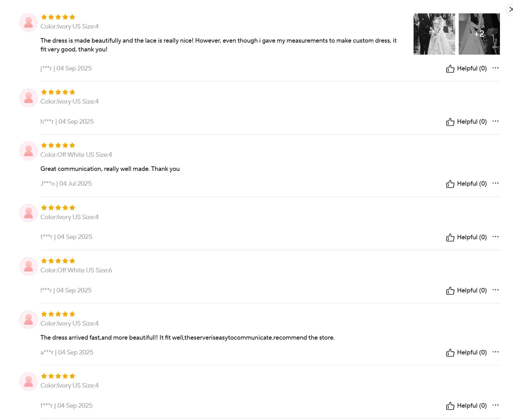Image resolution: width=513 pixels, height=420 pixels.
Task: Click thumbs-up icon on l***r's review
Action: pyautogui.click(x=450, y=291)
